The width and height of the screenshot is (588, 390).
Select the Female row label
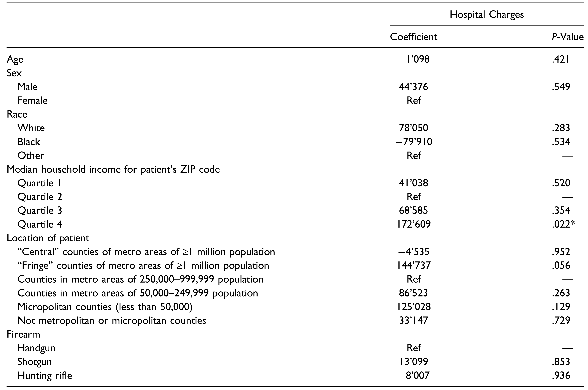click(32, 101)
